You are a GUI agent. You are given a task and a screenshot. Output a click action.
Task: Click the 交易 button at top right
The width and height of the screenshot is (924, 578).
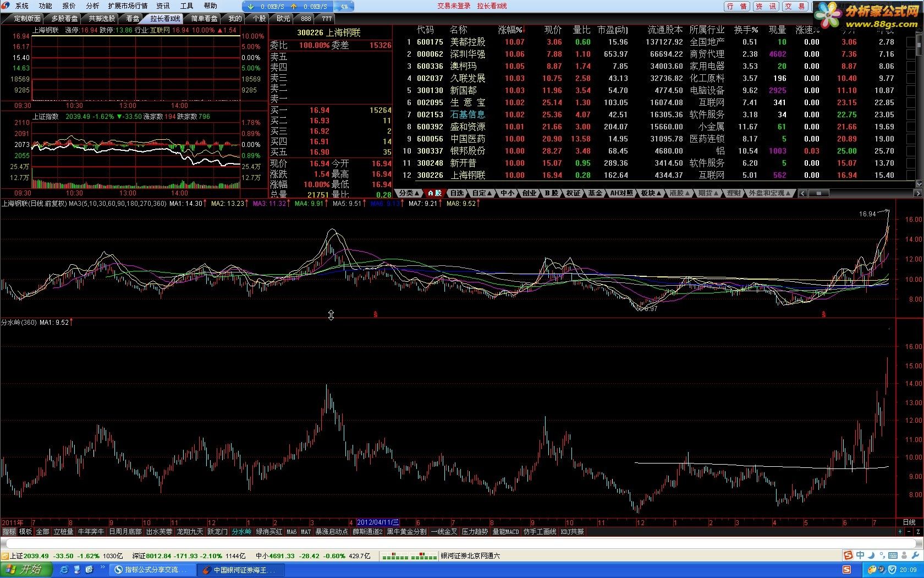tap(795, 7)
